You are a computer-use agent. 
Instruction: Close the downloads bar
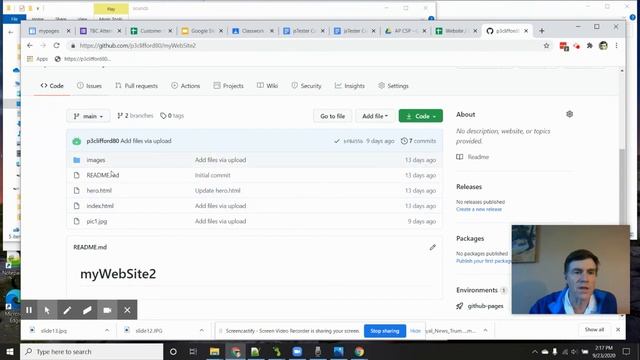[x=618, y=329]
